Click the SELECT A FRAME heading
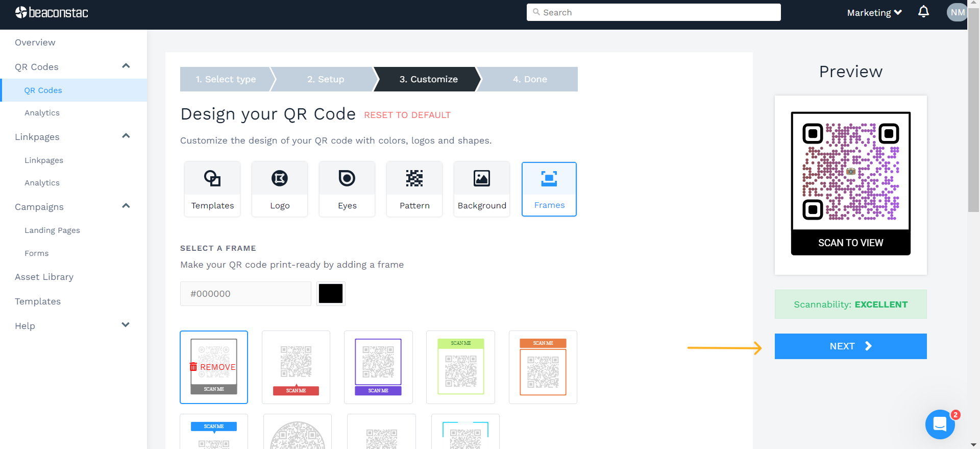The image size is (980, 449). coord(218,248)
